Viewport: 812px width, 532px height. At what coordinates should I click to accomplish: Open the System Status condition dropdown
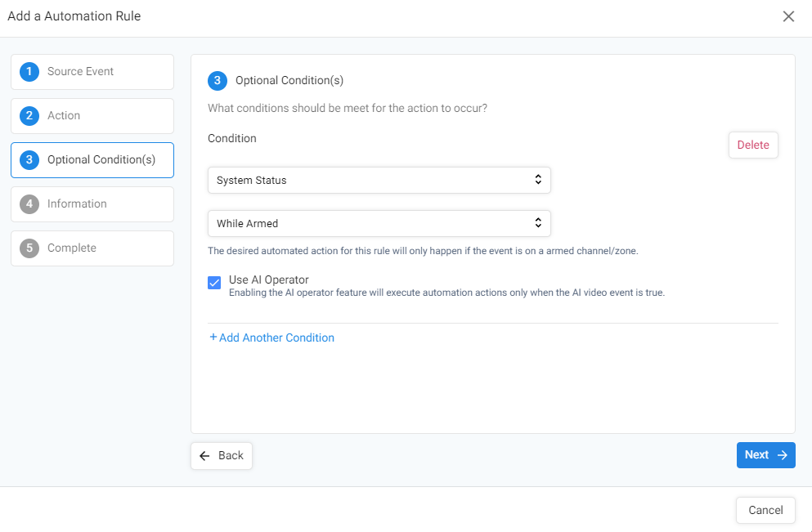[x=379, y=180]
